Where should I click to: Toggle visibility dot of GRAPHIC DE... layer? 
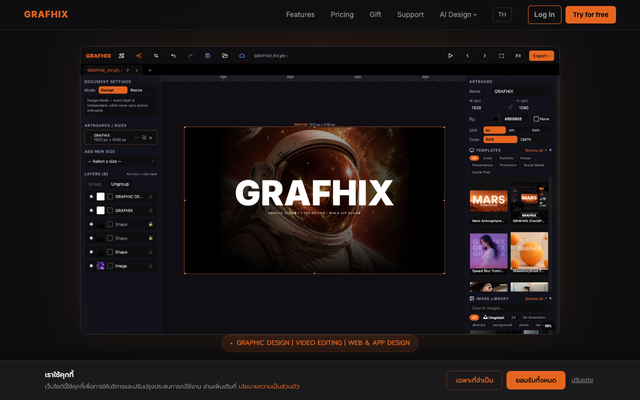(91, 197)
